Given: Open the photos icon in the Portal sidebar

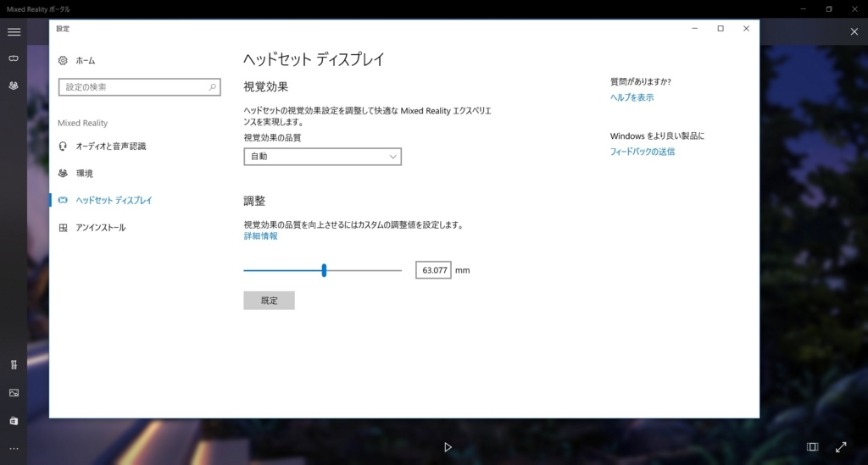Looking at the screenshot, I should [14, 393].
